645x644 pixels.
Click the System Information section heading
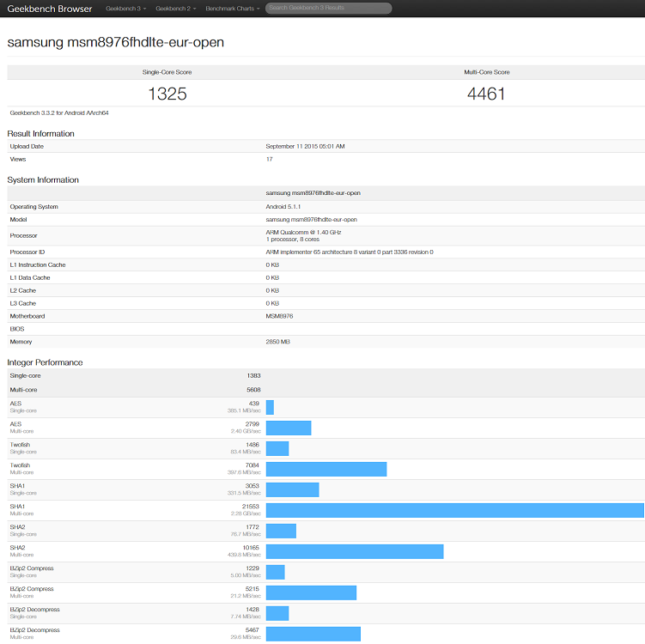click(43, 180)
